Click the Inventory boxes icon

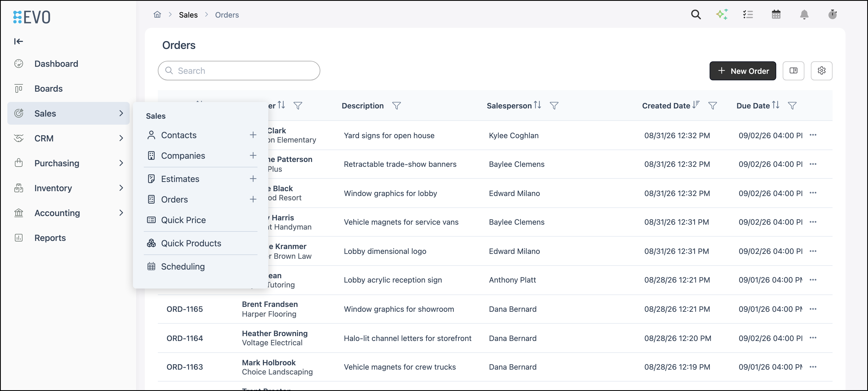[18, 188]
